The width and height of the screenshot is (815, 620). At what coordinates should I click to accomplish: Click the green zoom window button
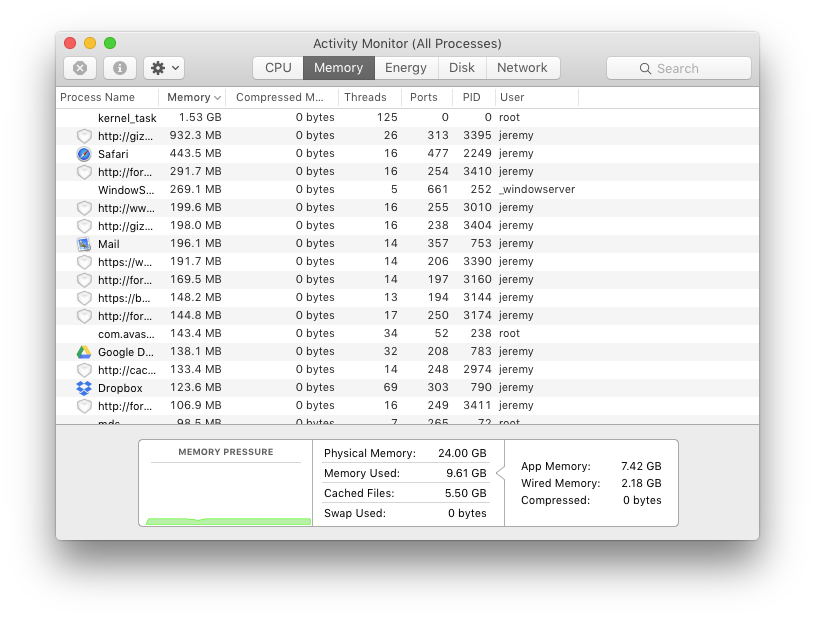point(110,43)
